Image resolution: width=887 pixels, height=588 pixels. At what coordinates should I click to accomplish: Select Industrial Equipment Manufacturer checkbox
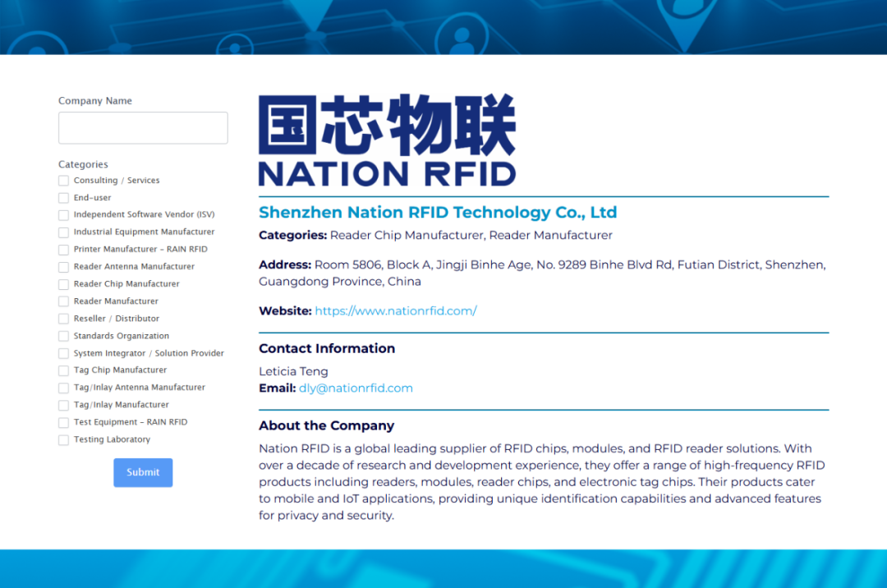click(64, 232)
